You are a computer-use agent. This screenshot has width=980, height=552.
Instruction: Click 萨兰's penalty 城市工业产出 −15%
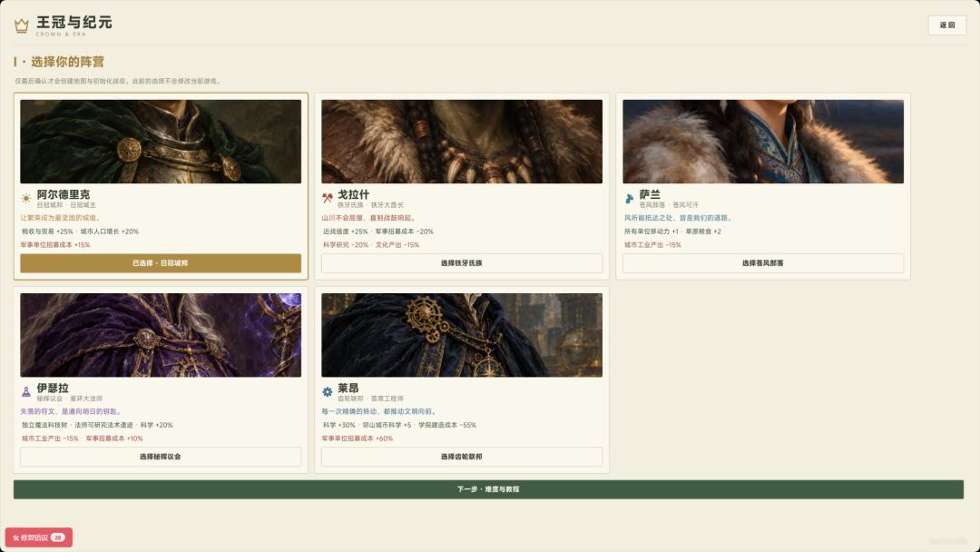652,245
